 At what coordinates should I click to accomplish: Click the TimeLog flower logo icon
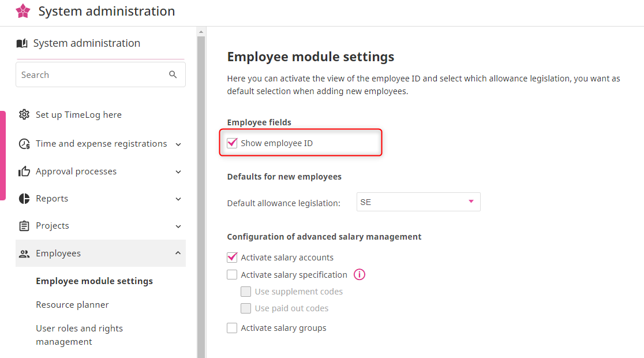pos(23,11)
